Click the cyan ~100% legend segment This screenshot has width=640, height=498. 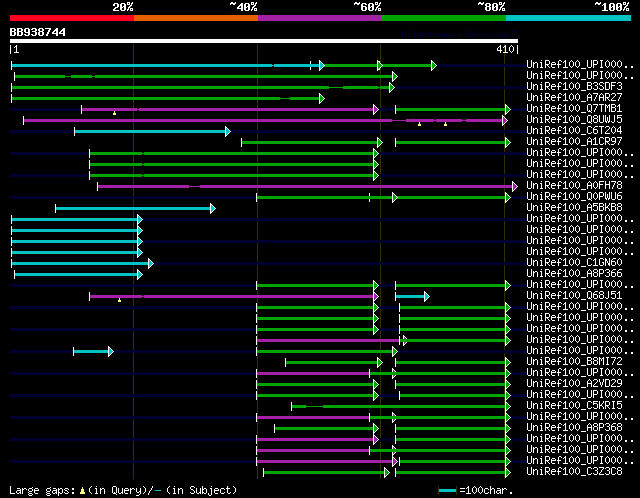tap(567, 18)
